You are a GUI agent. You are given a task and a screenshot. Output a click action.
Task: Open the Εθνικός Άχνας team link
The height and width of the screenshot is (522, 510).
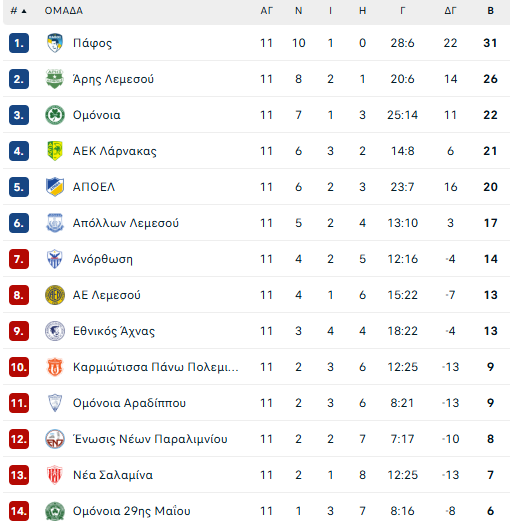(114, 331)
